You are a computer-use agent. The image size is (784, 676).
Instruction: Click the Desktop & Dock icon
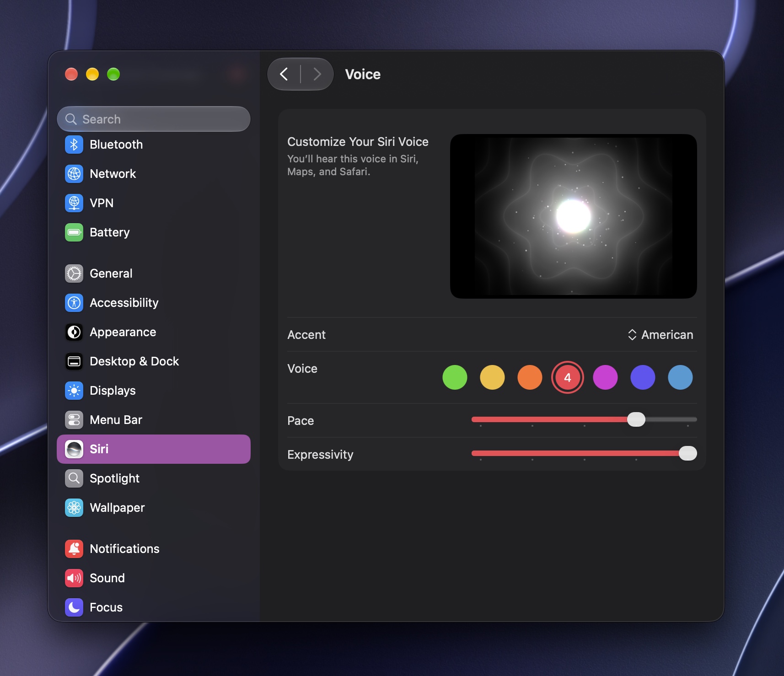(74, 361)
